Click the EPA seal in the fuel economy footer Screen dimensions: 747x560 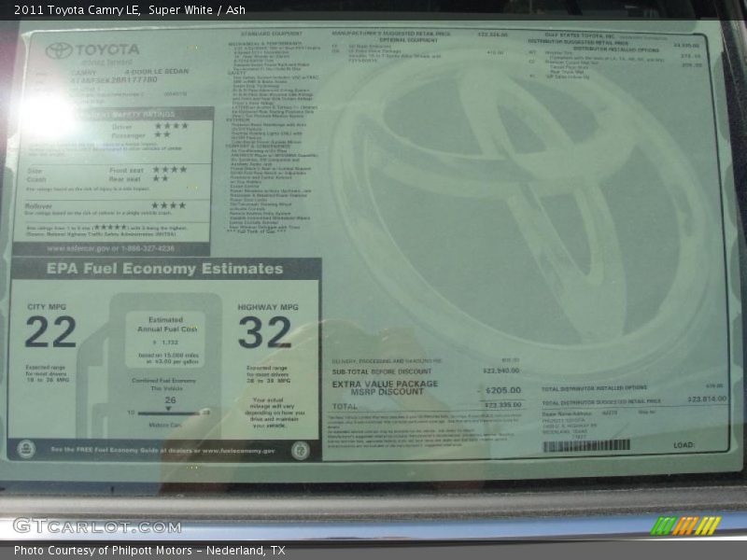pyautogui.click(x=26, y=450)
